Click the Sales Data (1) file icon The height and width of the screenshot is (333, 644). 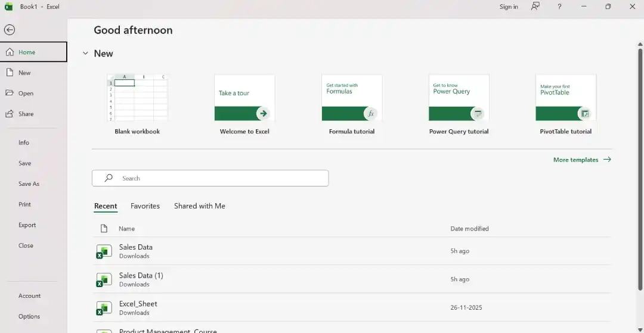coord(104,280)
